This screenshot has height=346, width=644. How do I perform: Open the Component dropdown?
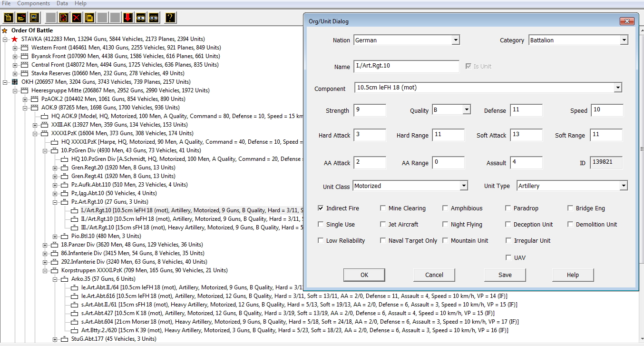[617, 88]
